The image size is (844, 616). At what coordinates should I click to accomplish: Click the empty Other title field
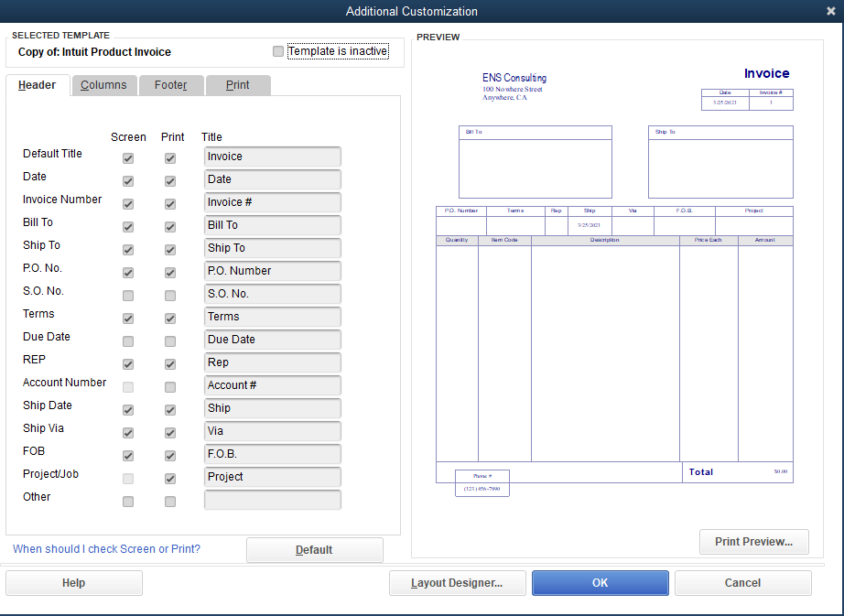(x=273, y=499)
